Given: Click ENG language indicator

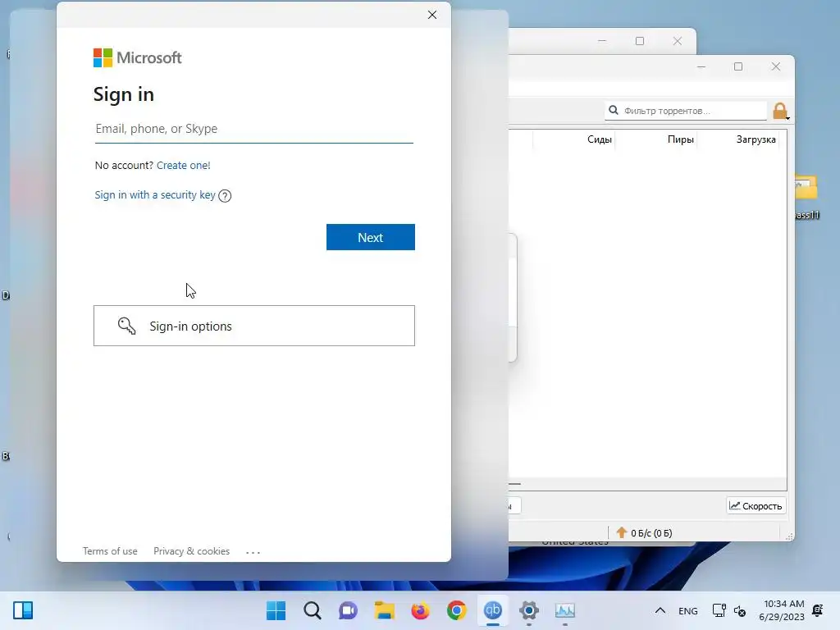Looking at the screenshot, I should 688,611.
